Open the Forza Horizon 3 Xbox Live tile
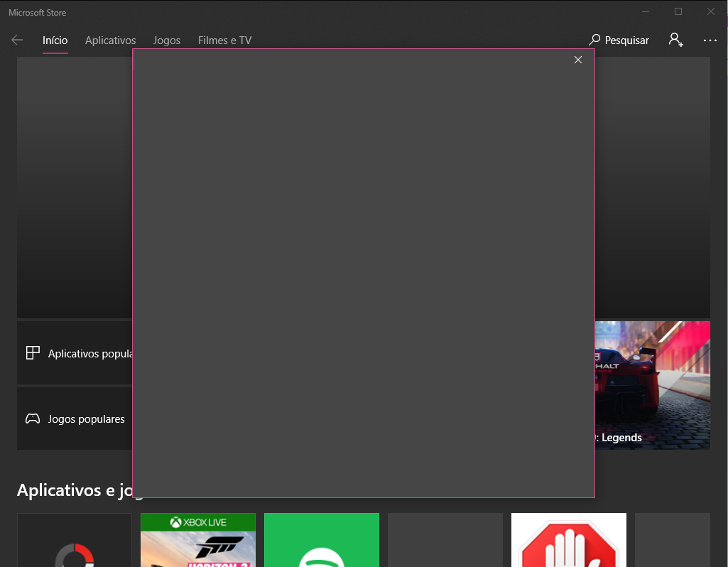 click(198, 540)
